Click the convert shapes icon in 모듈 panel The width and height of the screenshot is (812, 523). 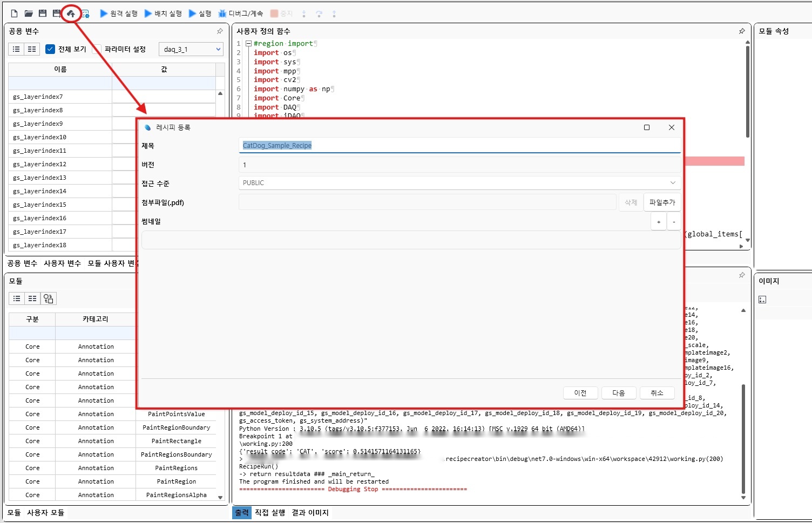[49, 298]
